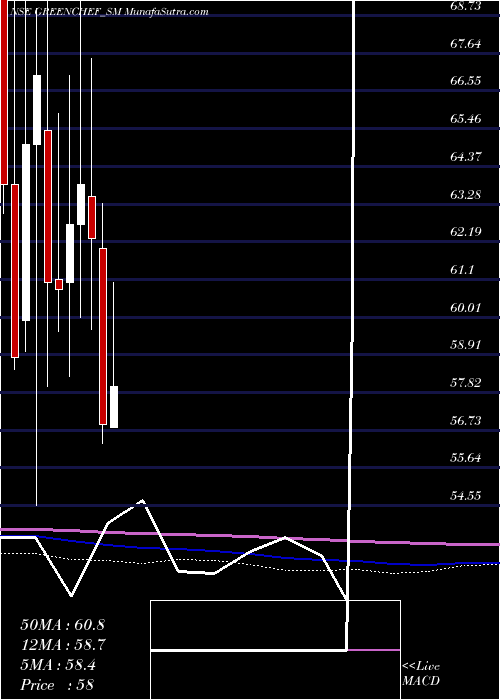Screen dimensions: 500x700
Task: Select the tall white candle topping near 66.55
Action: [37, 110]
